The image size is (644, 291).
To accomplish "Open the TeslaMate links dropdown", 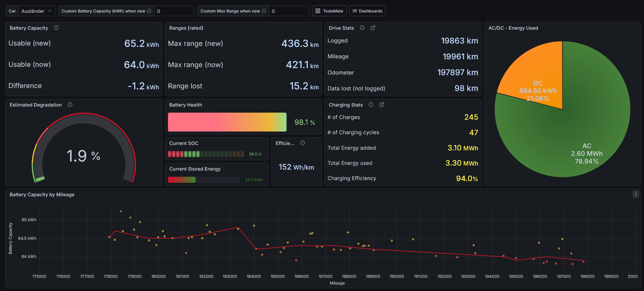I will [329, 11].
